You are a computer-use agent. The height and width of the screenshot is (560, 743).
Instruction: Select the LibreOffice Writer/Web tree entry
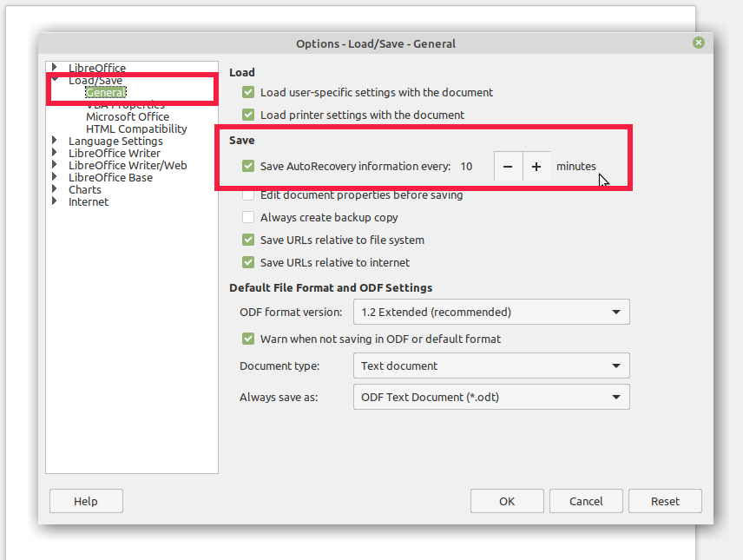[x=128, y=166]
